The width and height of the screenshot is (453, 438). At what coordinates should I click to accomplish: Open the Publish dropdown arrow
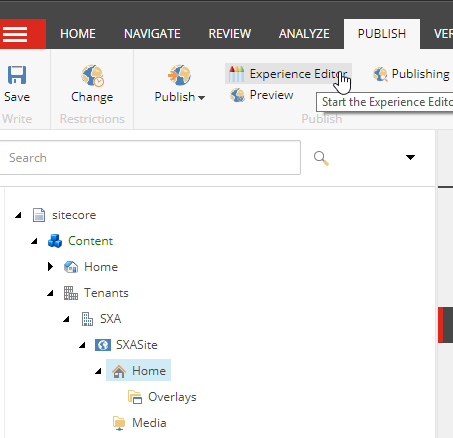[201, 98]
